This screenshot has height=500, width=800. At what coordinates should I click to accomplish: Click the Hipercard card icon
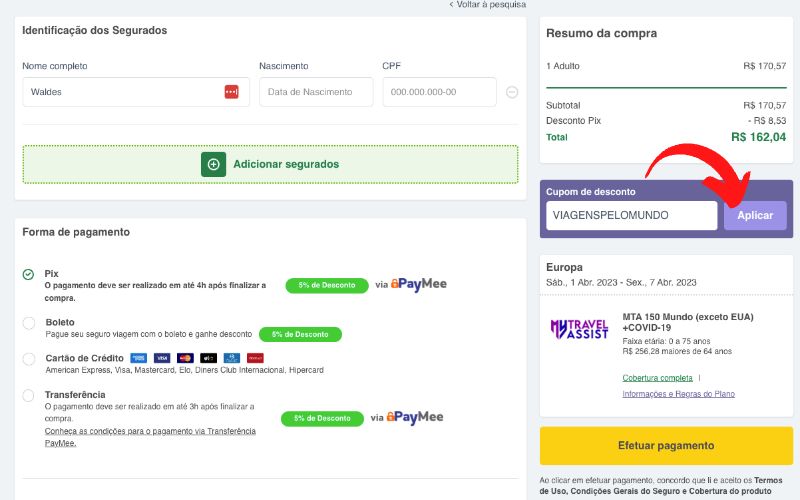click(x=255, y=358)
